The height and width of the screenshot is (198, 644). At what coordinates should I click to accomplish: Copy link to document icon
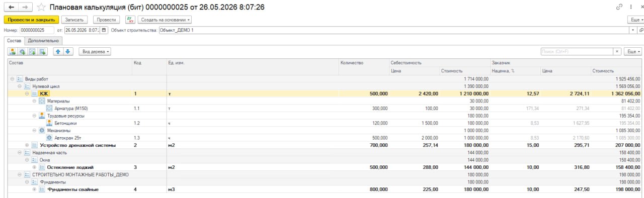619,7
